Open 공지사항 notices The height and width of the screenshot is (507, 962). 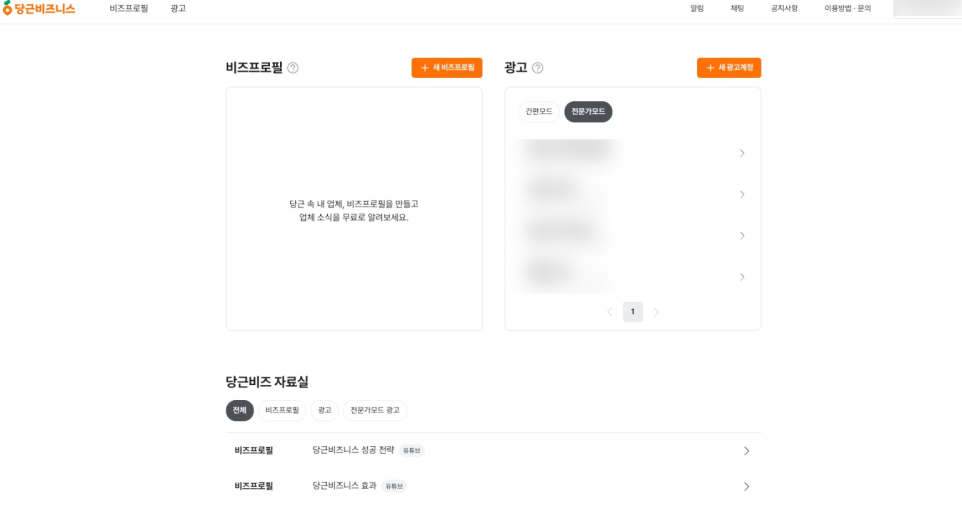pyautogui.click(x=784, y=9)
